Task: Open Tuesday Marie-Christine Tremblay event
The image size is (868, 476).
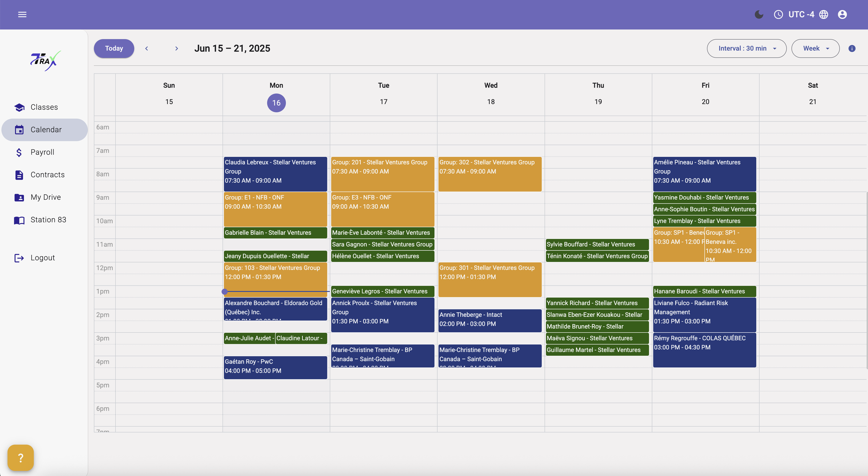Action: pyautogui.click(x=383, y=356)
